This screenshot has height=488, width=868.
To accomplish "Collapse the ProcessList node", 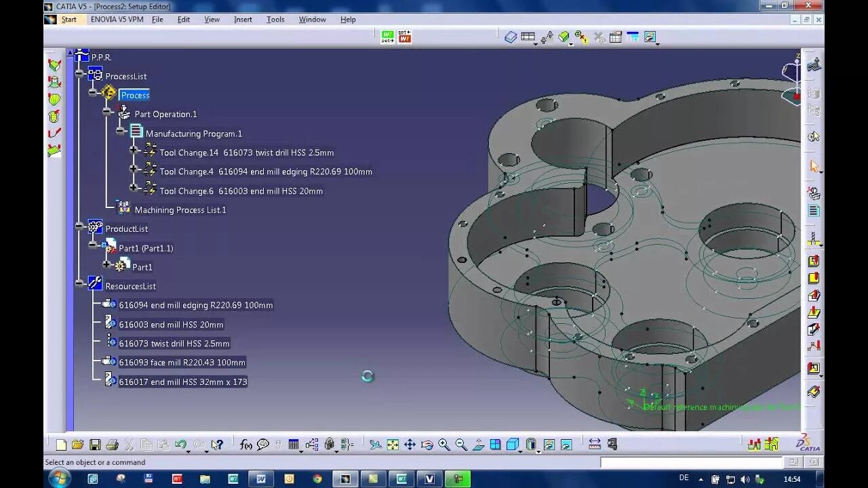I will [79, 73].
